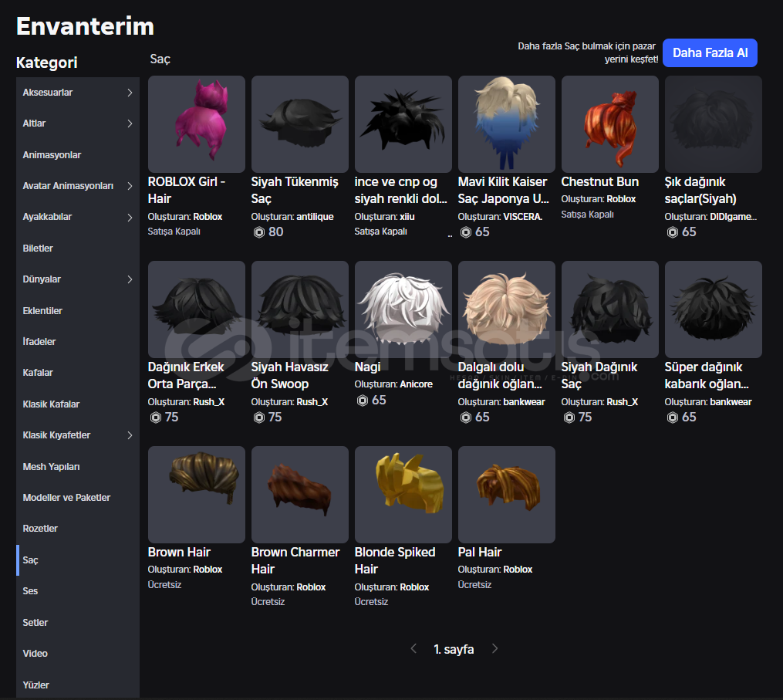This screenshot has height=700, width=783.
Task: Click the Ücretsiz label under Pal Hair
Action: tap(474, 584)
